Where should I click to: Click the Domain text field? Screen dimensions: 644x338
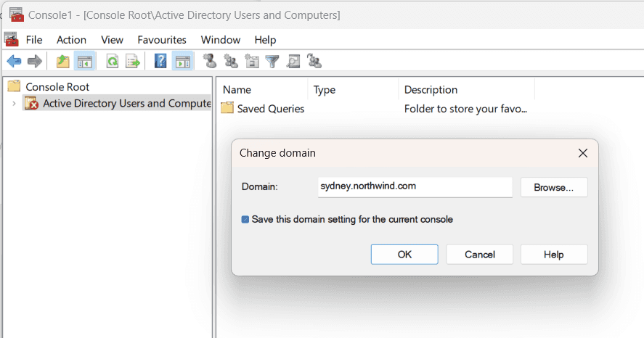[x=415, y=186]
